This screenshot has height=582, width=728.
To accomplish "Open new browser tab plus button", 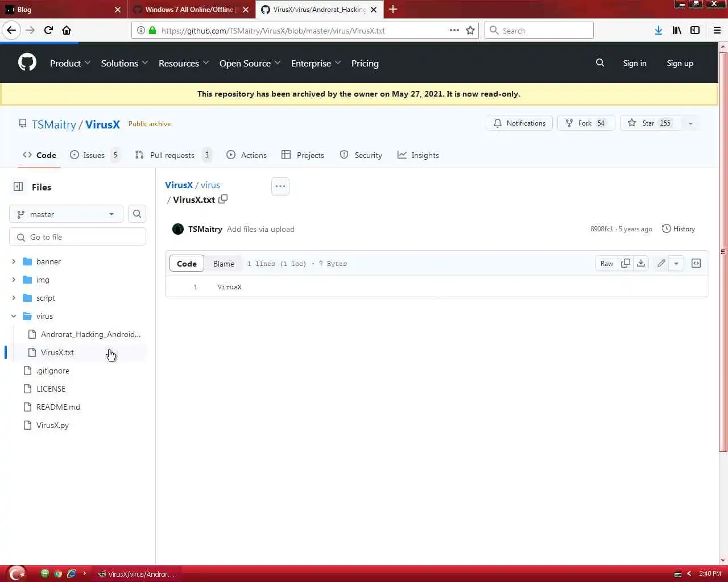I will pyautogui.click(x=393, y=9).
